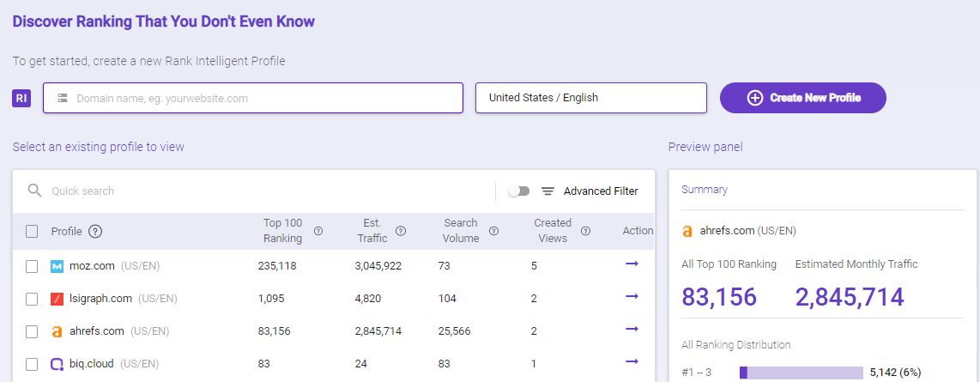Click ahrefs.com (US/EN) title in Summary
The height and width of the screenshot is (382, 980).
coord(747,231)
